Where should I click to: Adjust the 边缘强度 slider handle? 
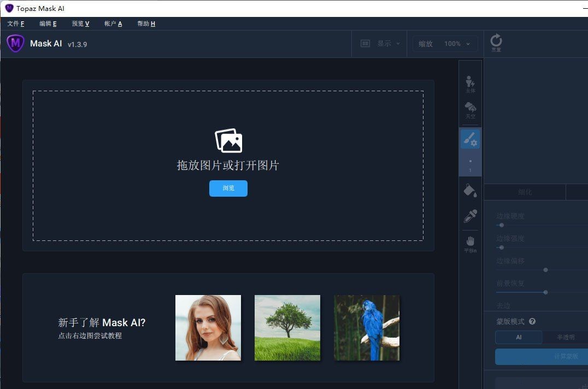pyautogui.click(x=501, y=247)
